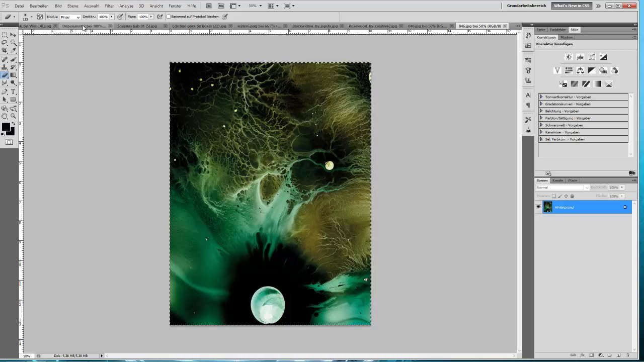This screenshot has width=644, height=362.
Task: Click the zoom percentage field in status bar
Action: coord(27,355)
